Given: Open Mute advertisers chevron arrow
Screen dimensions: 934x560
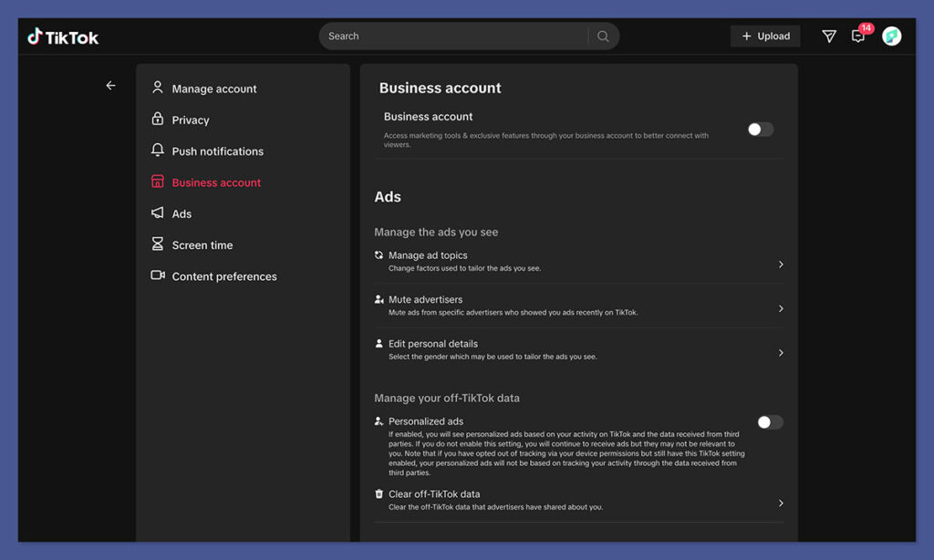Looking at the screenshot, I should click(781, 308).
